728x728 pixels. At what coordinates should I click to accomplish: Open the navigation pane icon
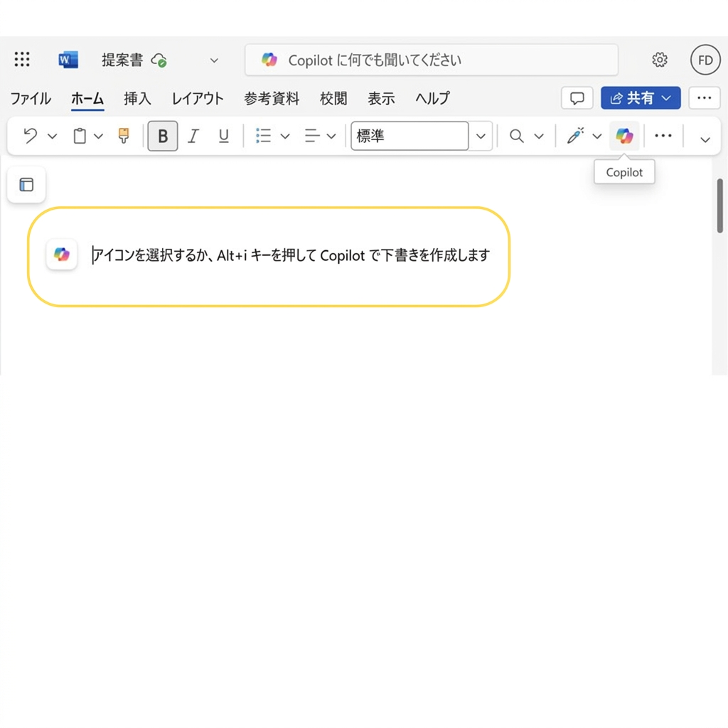26,184
